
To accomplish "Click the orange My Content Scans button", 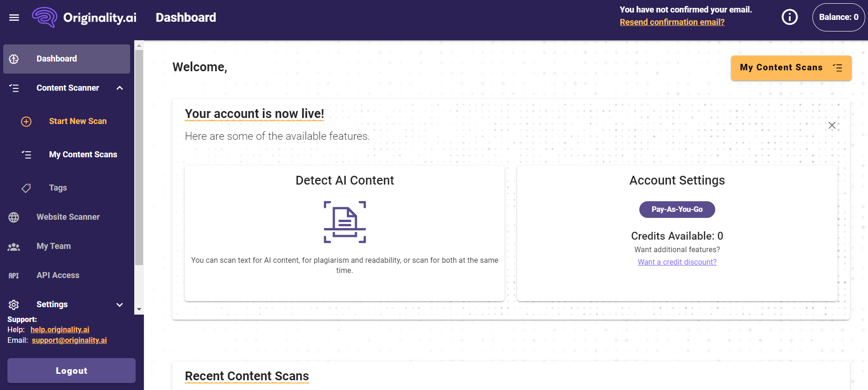I will click(791, 68).
